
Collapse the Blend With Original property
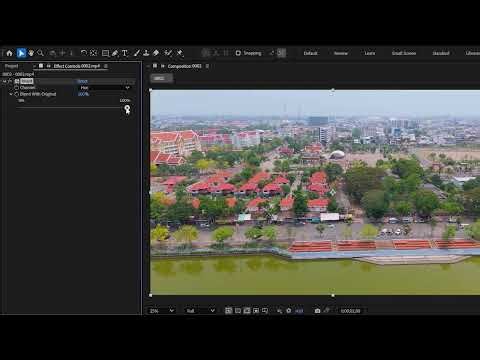[x=11, y=94]
